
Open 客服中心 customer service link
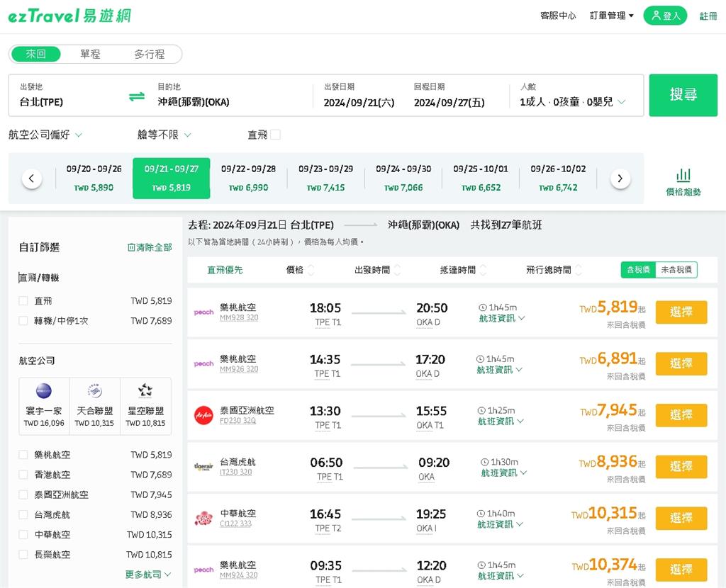point(558,16)
